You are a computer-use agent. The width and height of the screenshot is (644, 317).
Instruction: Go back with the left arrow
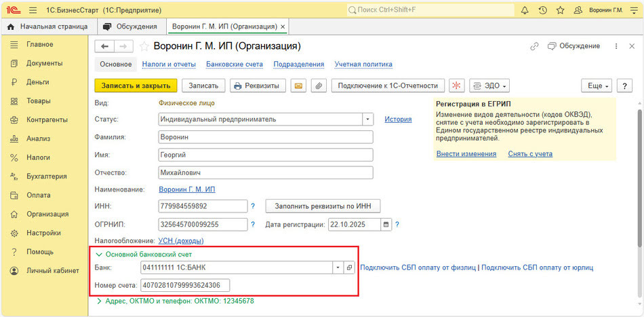(104, 47)
